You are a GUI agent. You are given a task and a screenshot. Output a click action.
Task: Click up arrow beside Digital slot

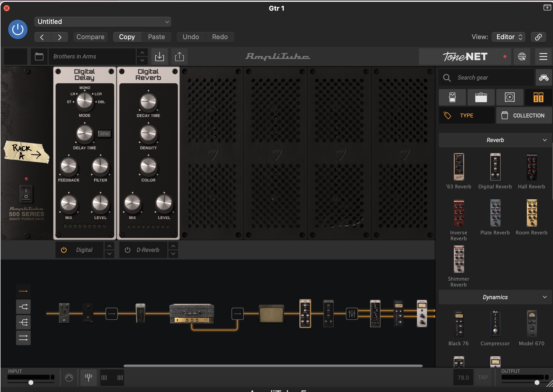pos(109,246)
